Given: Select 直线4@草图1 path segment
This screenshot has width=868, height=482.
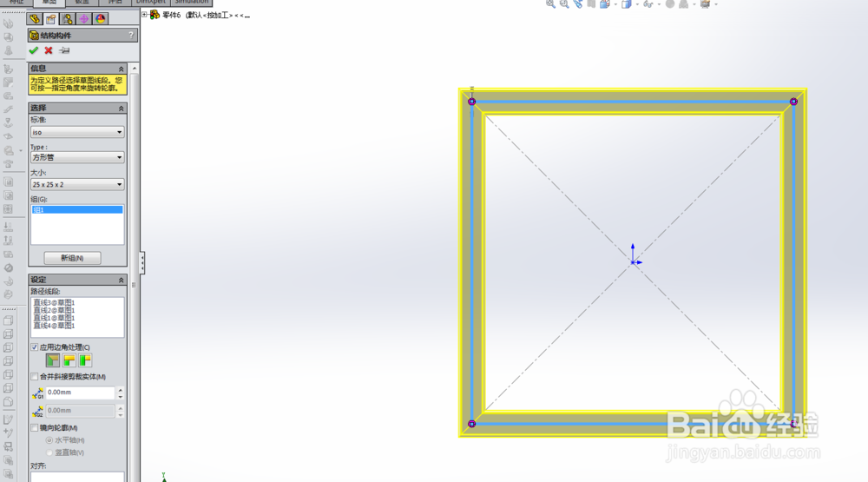Looking at the screenshot, I should click(54, 326).
